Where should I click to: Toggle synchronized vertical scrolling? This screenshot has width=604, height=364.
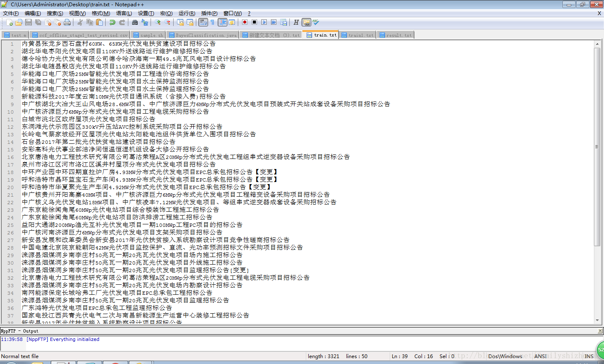180,22
